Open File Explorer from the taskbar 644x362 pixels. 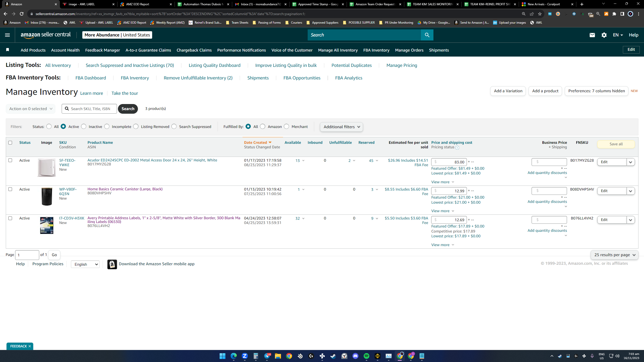click(x=278, y=356)
